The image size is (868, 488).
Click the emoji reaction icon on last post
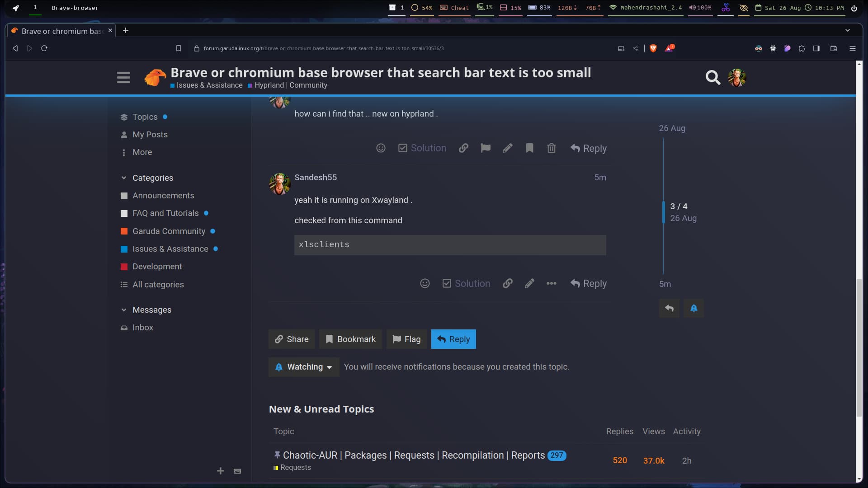tap(425, 283)
